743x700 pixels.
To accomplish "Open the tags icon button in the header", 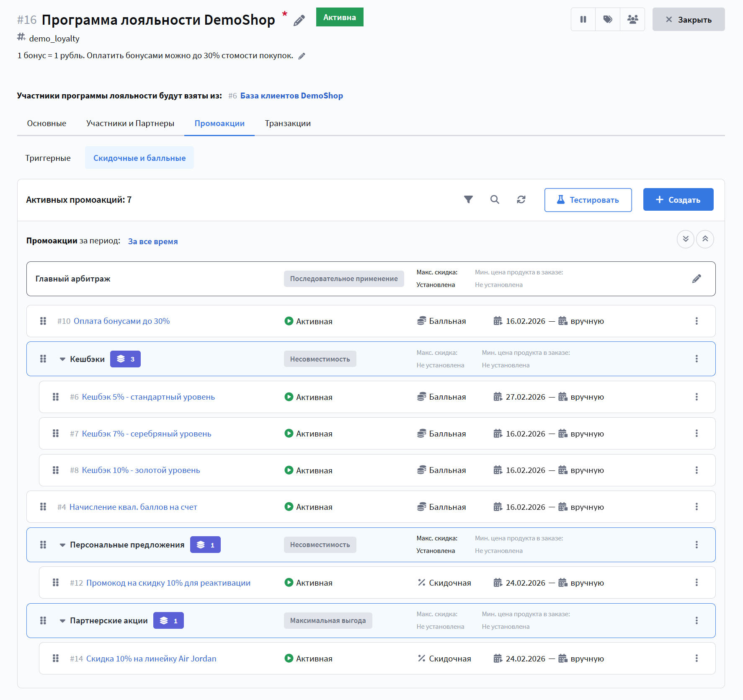I will click(608, 19).
